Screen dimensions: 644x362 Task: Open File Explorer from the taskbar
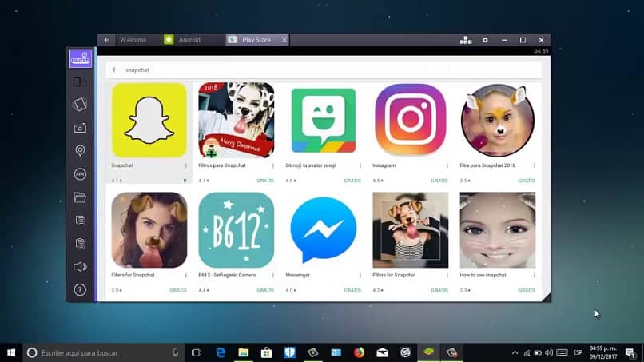[244, 352]
